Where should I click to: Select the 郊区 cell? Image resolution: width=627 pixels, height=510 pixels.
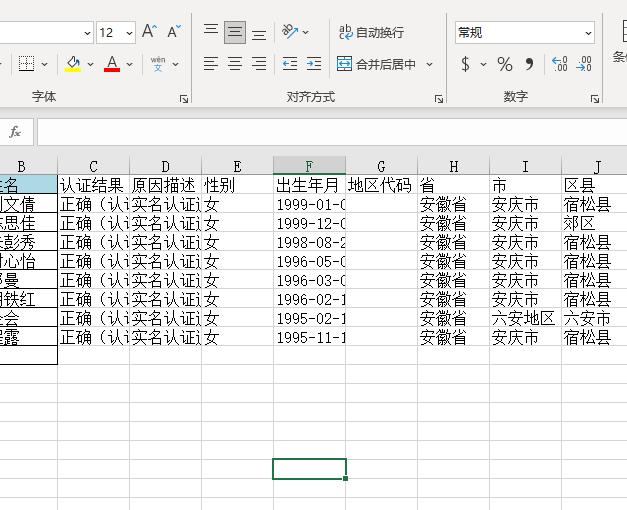coord(594,223)
